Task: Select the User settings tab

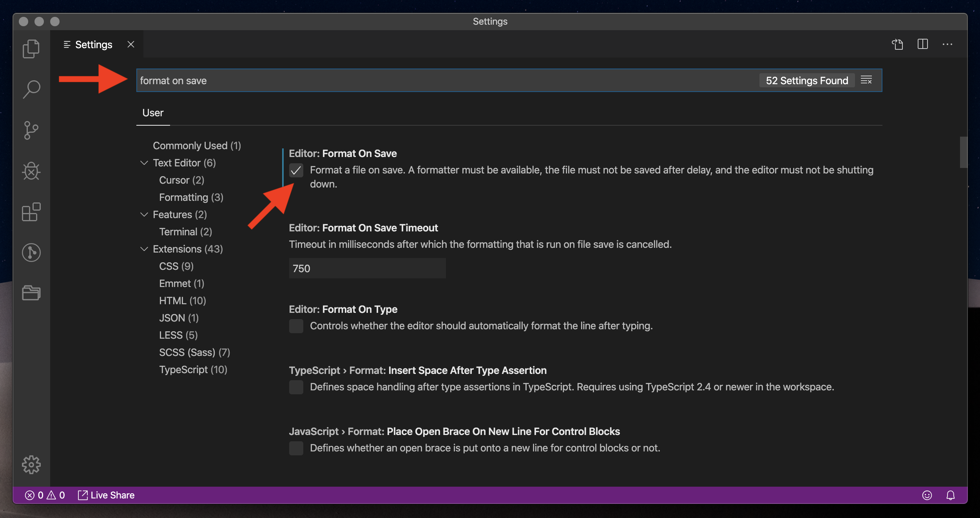Action: (153, 113)
